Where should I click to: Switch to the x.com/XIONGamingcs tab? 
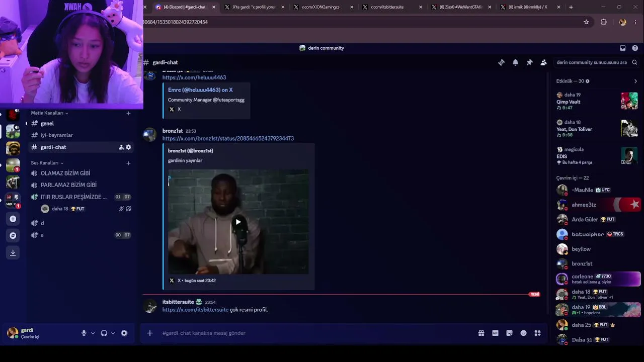(324, 7)
